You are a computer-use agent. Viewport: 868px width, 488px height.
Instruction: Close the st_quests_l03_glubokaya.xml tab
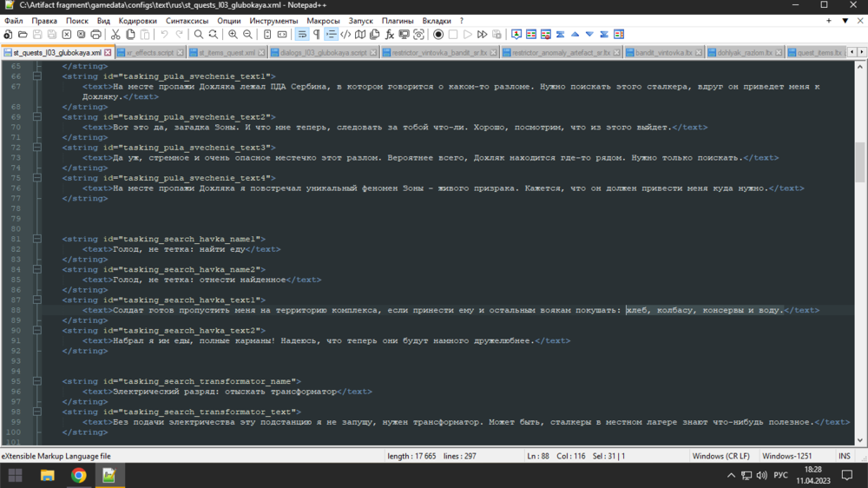point(108,53)
